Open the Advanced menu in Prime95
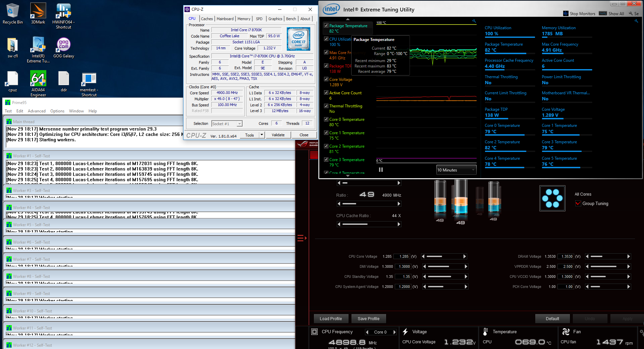644x349 pixels. point(37,111)
